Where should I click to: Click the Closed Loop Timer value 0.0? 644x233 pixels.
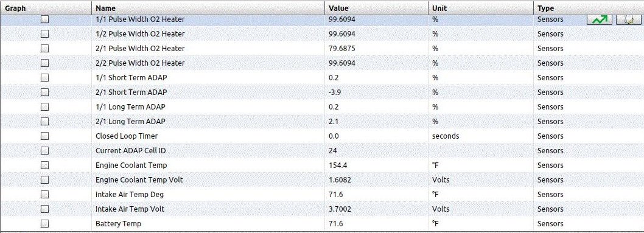click(x=334, y=136)
